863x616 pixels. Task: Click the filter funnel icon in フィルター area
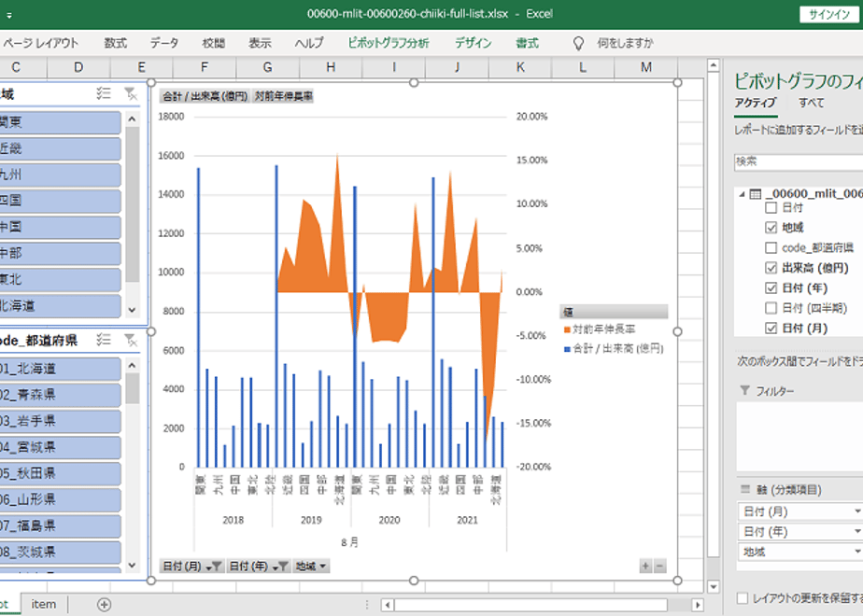744,390
